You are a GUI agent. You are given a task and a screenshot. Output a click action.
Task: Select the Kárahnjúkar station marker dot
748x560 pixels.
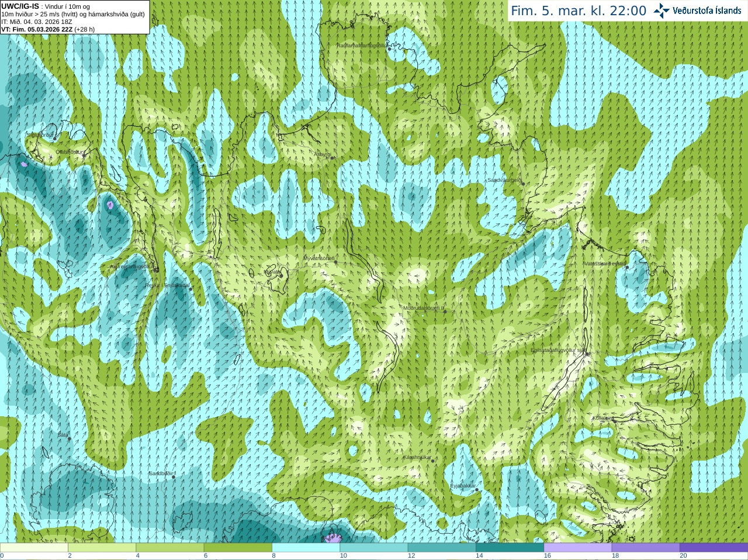(x=433, y=461)
